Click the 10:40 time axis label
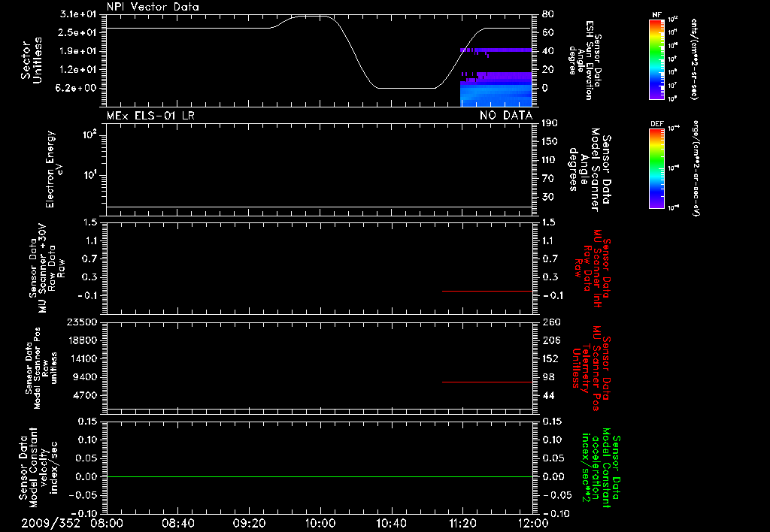 pyautogui.click(x=391, y=523)
